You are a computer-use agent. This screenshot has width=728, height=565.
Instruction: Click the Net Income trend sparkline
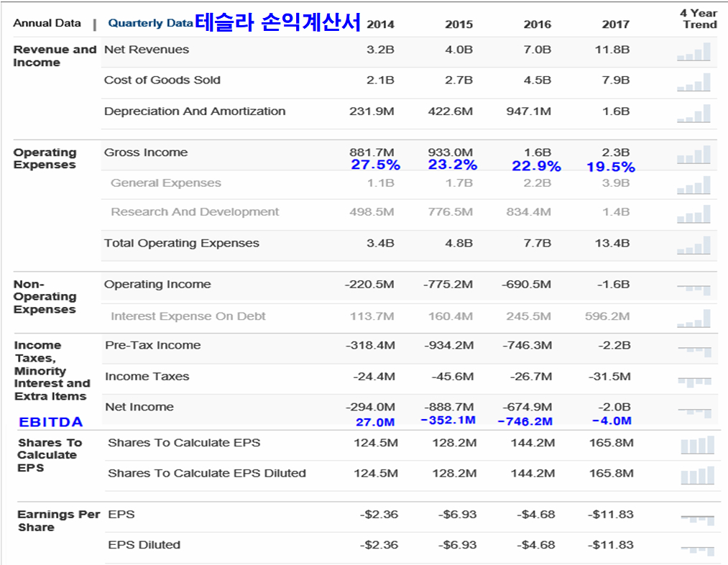click(694, 413)
